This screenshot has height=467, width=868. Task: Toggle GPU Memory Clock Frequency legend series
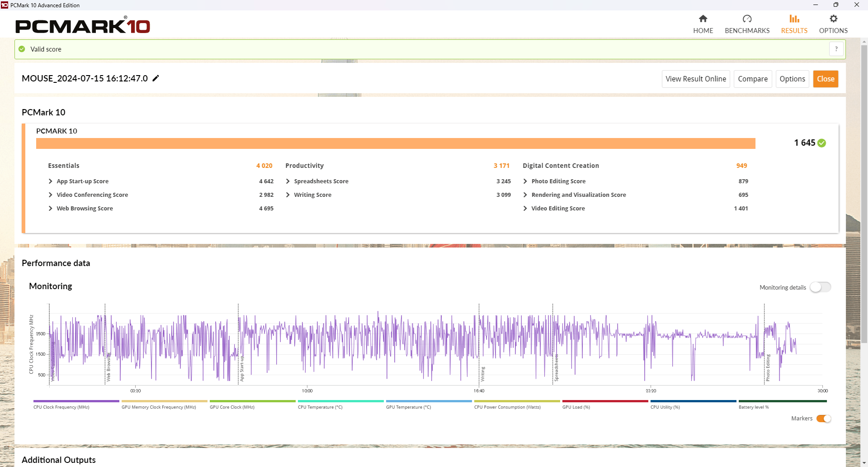tap(164, 404)
